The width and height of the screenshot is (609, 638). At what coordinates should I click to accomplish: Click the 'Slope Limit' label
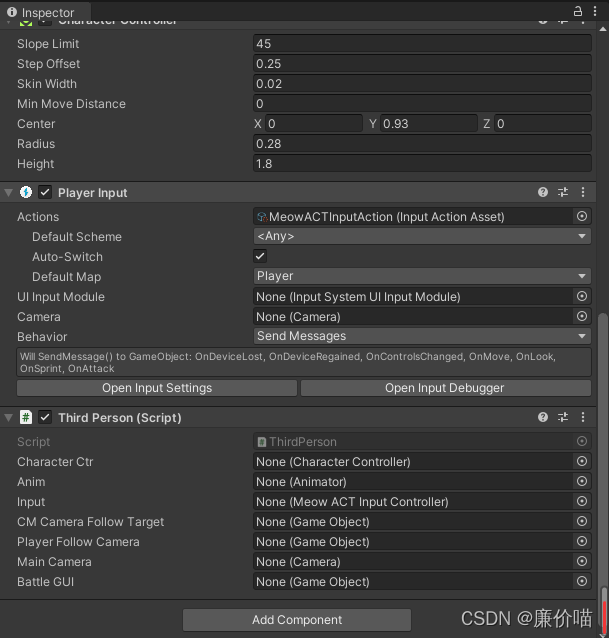[x=48, y=44]
